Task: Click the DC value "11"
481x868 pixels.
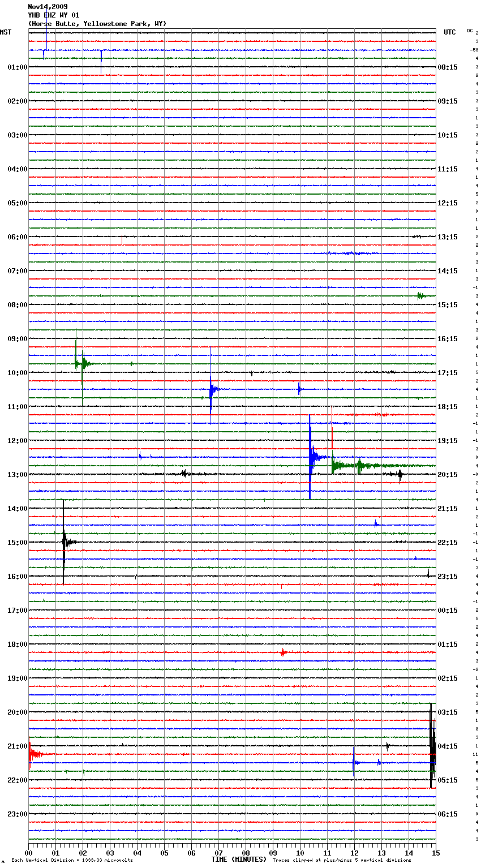Action: (475, 754)
